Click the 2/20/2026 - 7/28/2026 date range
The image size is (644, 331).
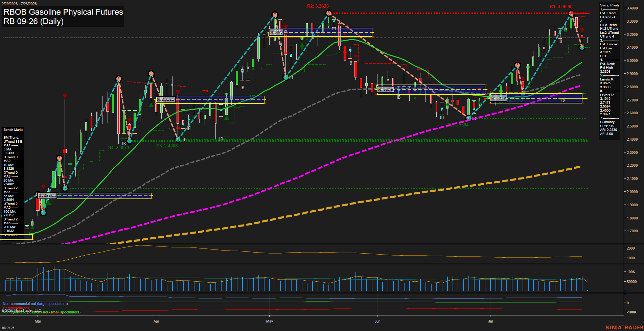tap(19, 4)
